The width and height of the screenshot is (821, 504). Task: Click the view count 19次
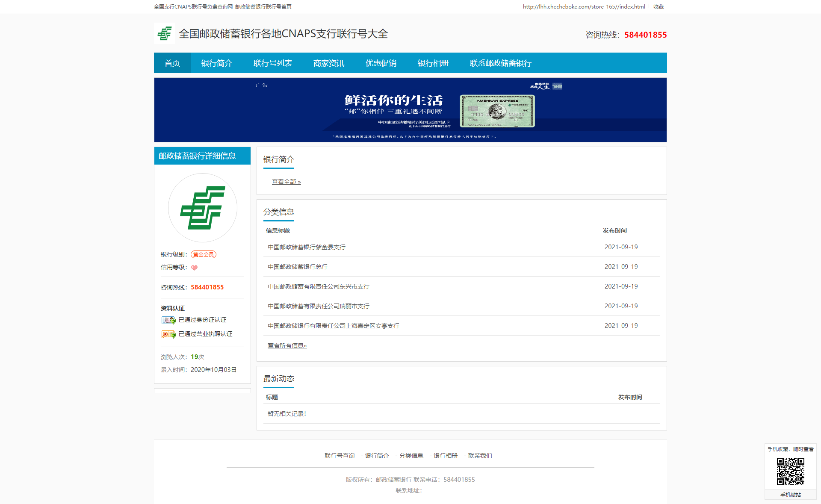[198, 357]
